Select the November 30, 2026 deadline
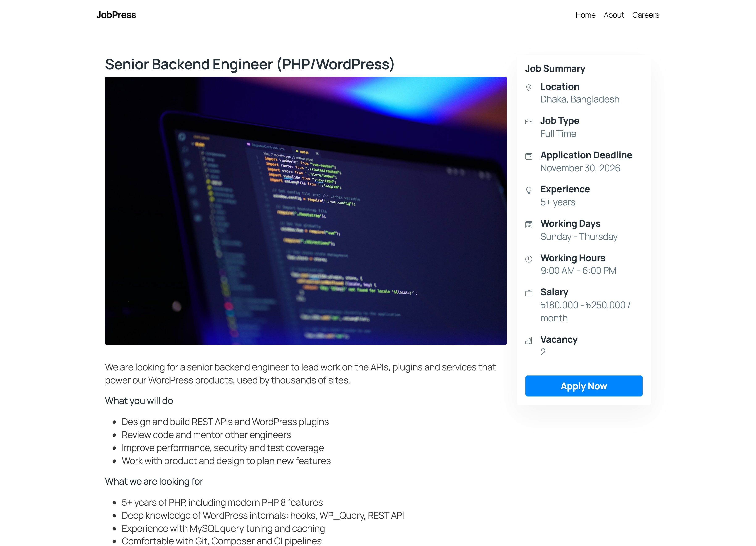Image resolution: width=756 pixels, height=546 pixels. pos(580,168)
